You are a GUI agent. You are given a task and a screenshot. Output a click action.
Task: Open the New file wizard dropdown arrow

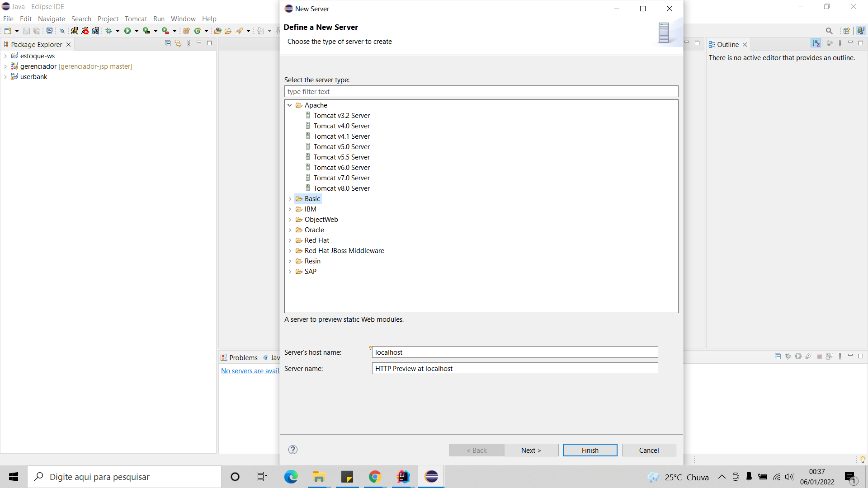coord(17,31)
